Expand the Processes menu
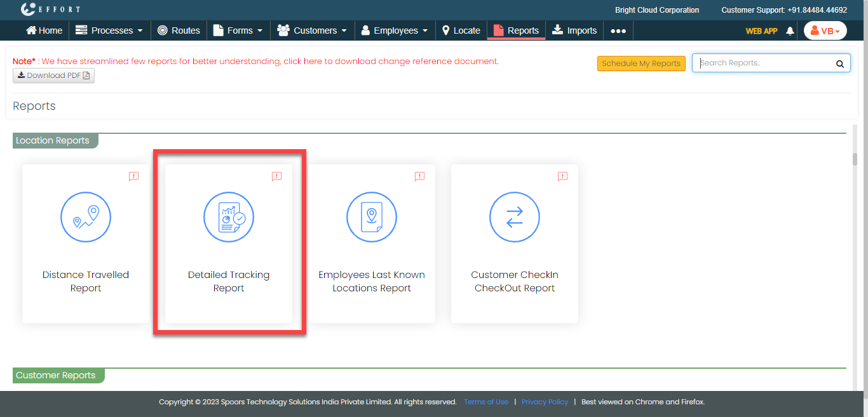The image size is (868, 417). 109,30
